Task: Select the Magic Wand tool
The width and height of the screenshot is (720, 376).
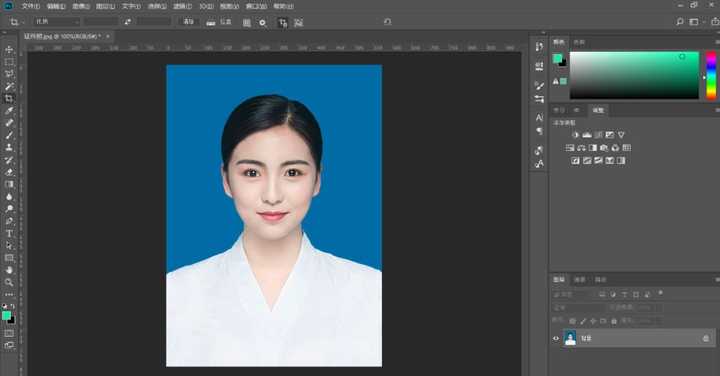Action: 9,86
